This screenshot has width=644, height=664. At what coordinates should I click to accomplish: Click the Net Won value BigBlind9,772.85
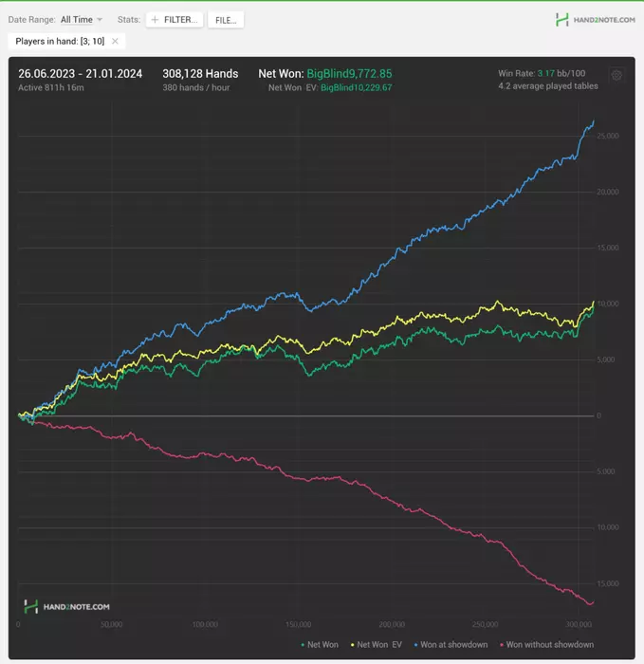click(x=349, y=74)
